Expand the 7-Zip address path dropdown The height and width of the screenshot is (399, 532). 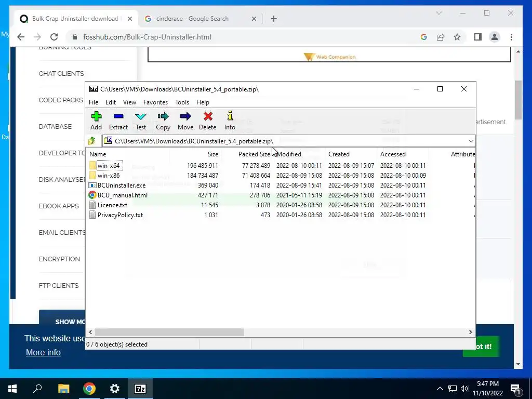tap(471, 141)
